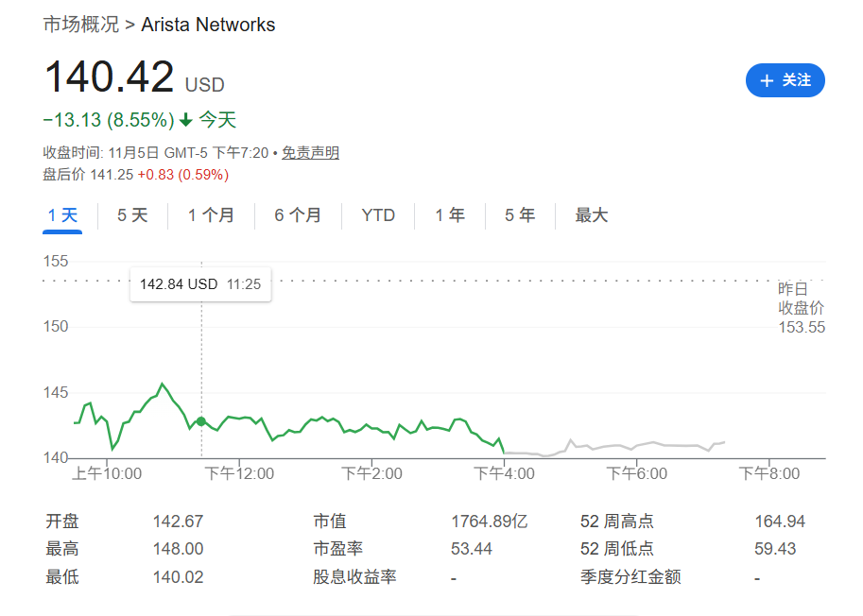The width and height of the screenshot is (863, 616).
Task: Select the 5 年 chart range
Action: [x=519, y=215]
